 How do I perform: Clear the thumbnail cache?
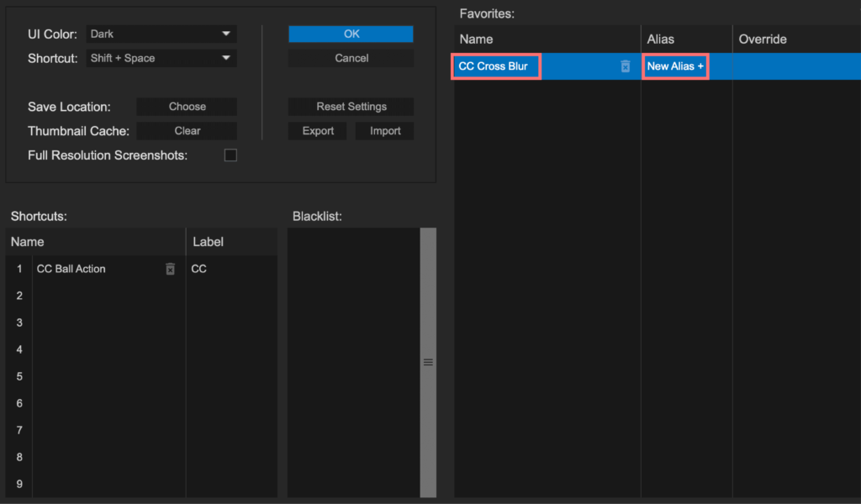(186, 130)
